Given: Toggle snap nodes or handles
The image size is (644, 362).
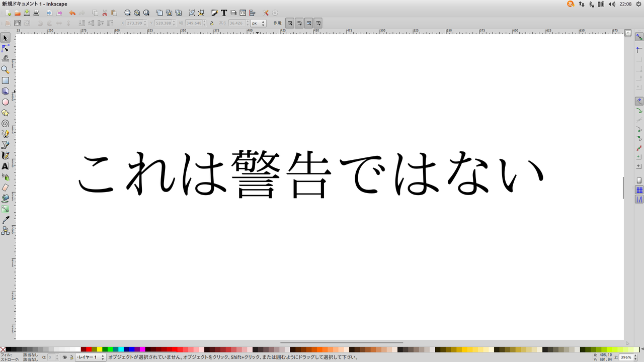Looking at the screenshot, I should [x=639, y=101].
